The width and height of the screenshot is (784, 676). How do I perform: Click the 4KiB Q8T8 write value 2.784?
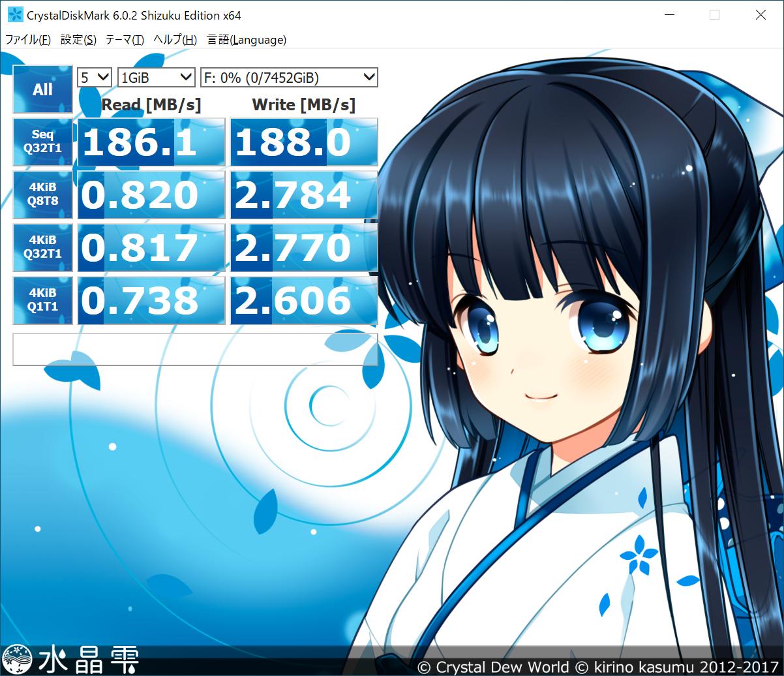(304, 194)
